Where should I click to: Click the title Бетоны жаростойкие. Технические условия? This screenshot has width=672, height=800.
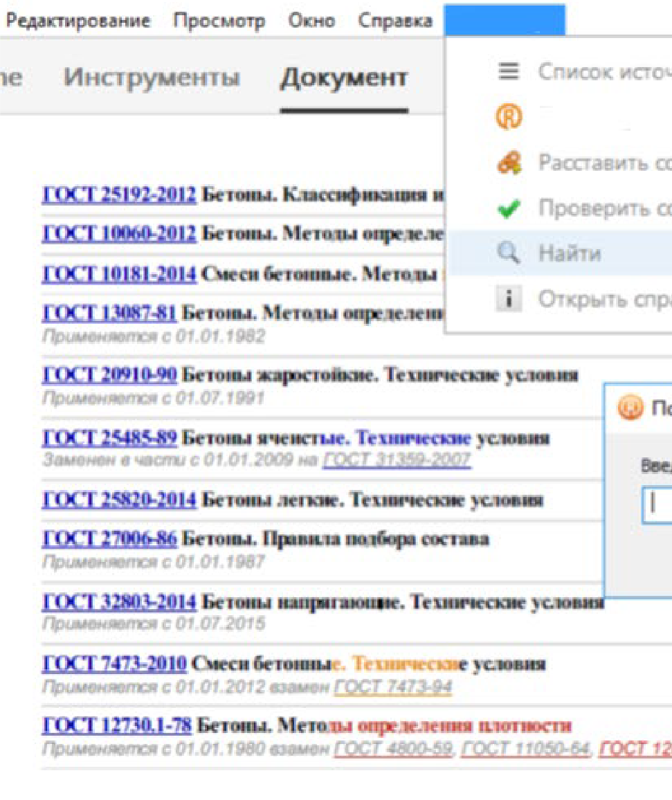tap(380, 375)
